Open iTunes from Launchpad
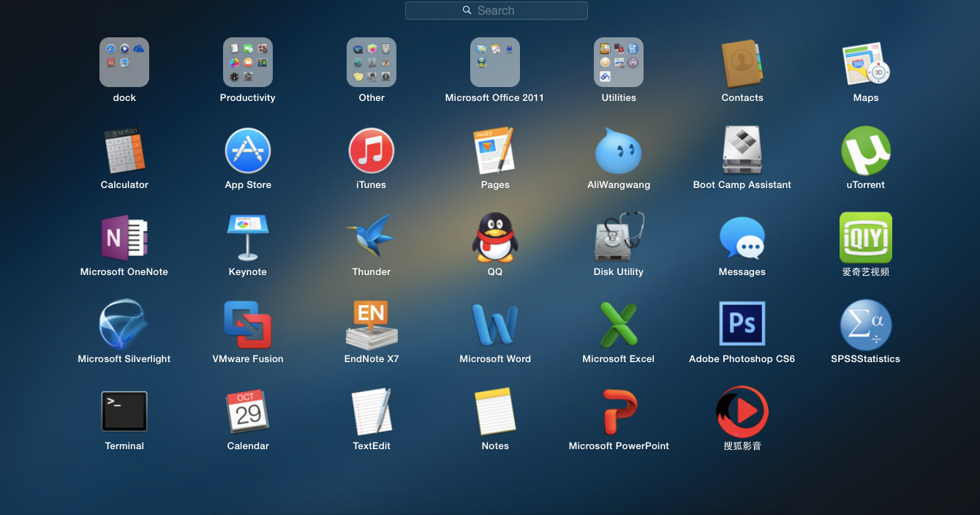The image size is (980, 515). 372,151
